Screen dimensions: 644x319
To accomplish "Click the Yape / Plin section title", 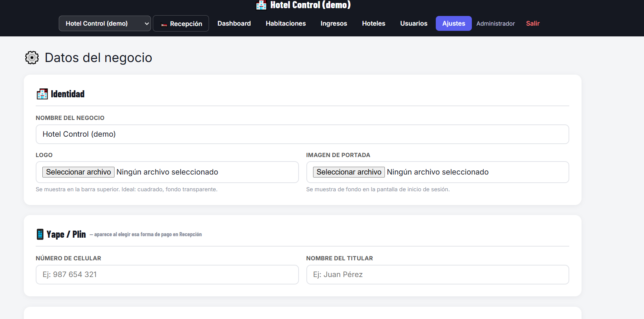I will (x=66, y=234).
